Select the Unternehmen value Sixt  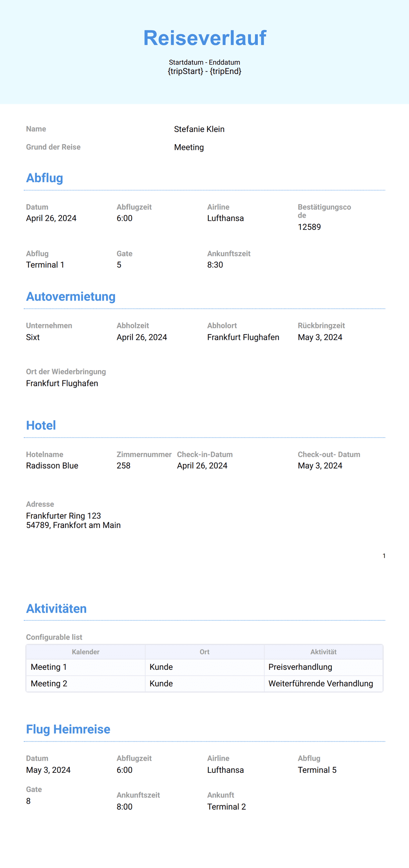[33, 337]
